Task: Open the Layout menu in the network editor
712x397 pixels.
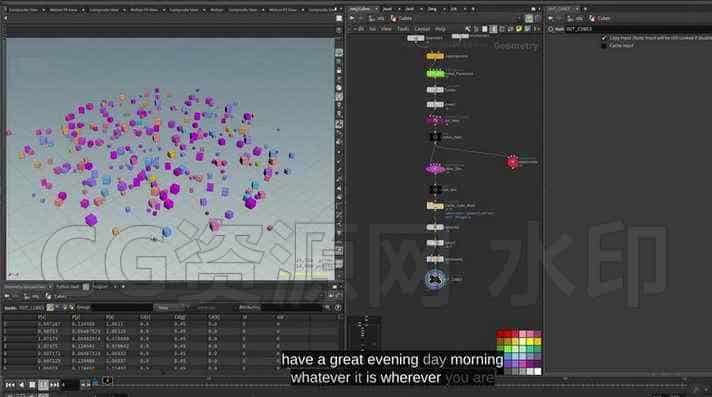Action: 422,29
